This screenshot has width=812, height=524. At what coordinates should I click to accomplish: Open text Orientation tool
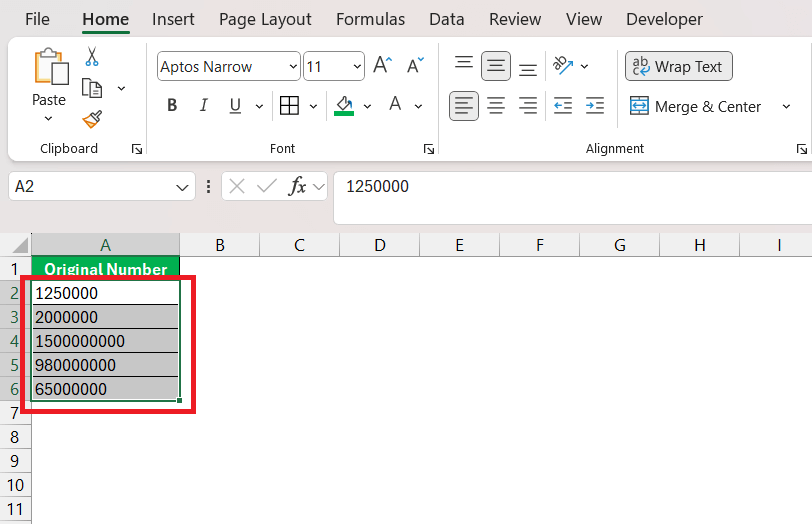pyautogui.click(x=563, y=66)
